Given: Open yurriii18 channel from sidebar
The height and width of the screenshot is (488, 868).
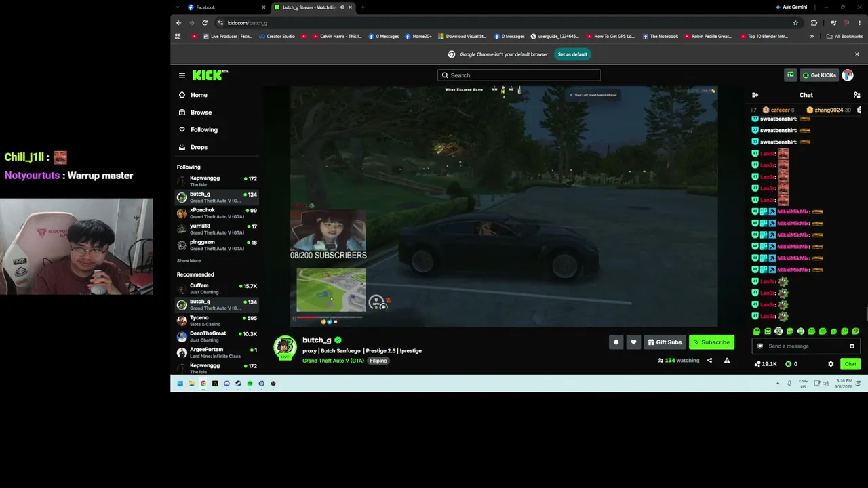Looking at the screenshot, I should pos(217,229).
